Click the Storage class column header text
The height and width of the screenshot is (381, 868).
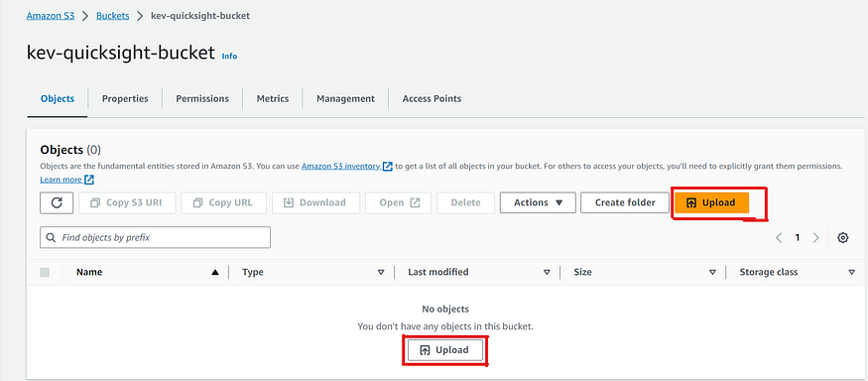click(769, 272)
